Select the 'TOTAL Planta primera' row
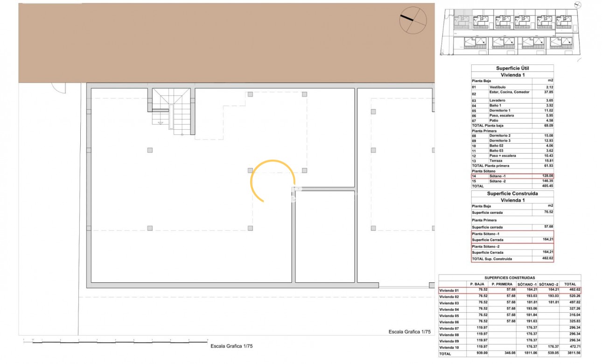This screenshot has width=602, height=364. pyautogui.click(x=512, y=166)
